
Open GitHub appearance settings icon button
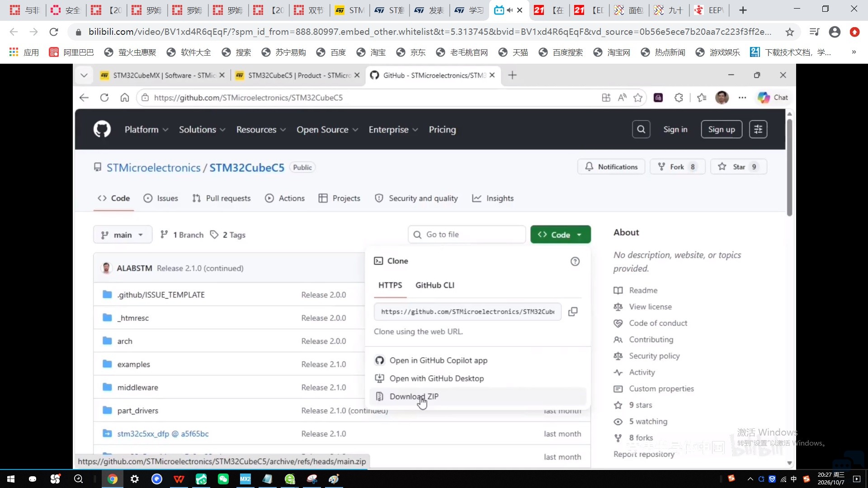[758, 129]
